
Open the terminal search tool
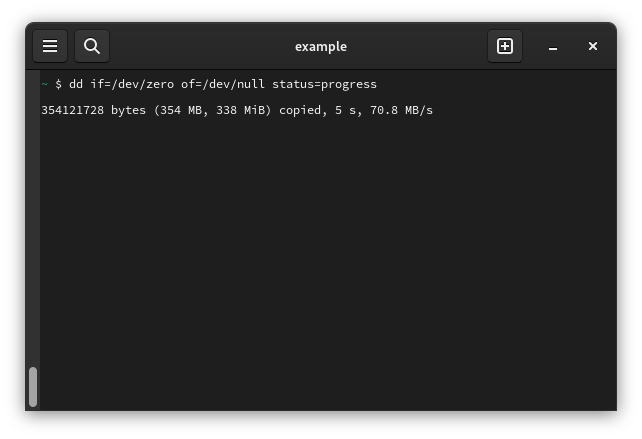click(92, 46)
